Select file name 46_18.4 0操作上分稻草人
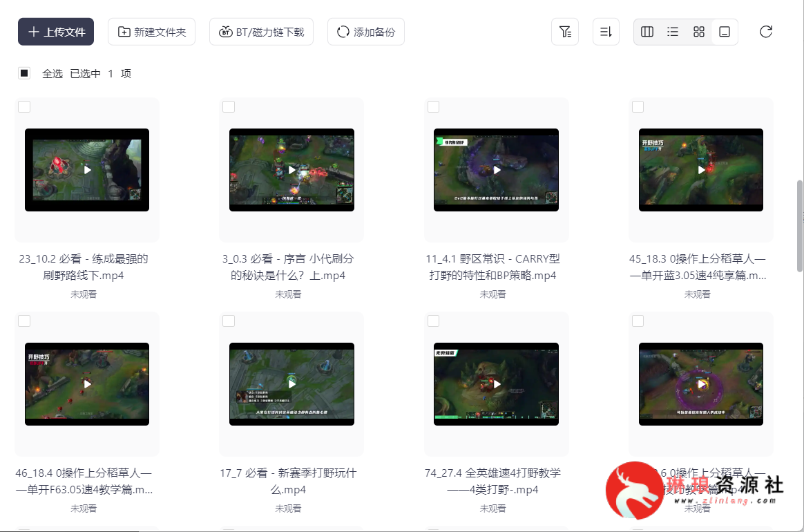This screenshot has width=804, height=532. pyautogui.click(x=84, y=481)
